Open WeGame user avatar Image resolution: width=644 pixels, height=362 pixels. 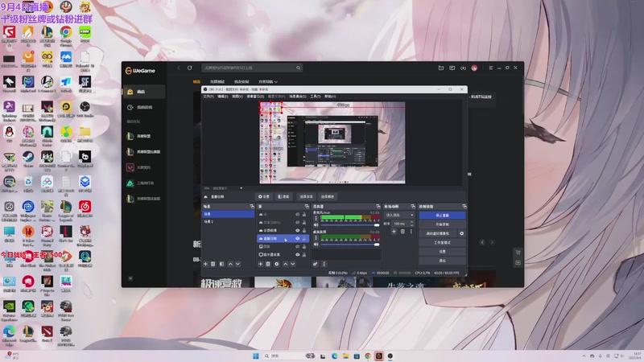[474, 68]
